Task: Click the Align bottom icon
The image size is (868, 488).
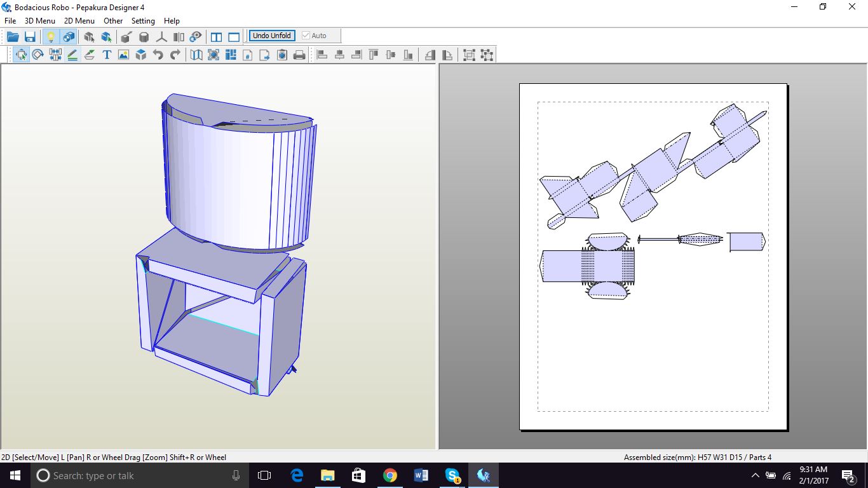Action: 408,55
